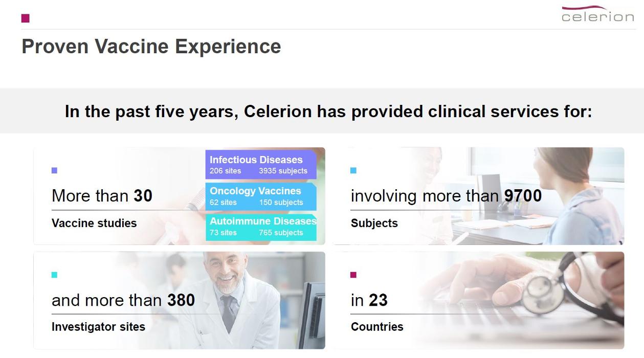Click the 'Subjects' caption
This screenshot has height=358, width=644.
click(x=374, y=223)
